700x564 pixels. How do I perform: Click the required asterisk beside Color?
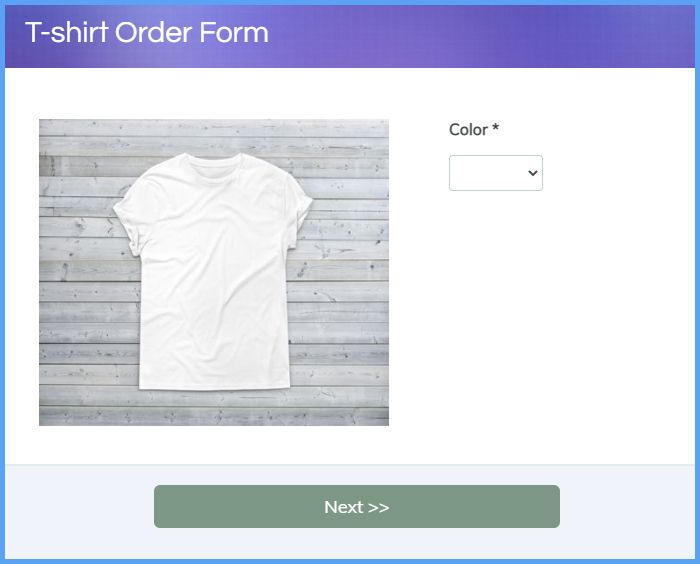coord(496,128)
